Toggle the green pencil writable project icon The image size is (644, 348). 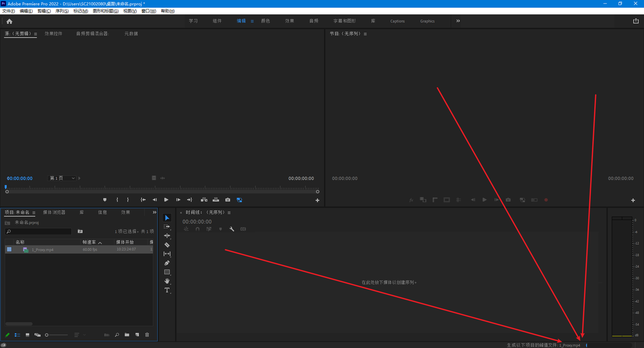click(7, 335)
